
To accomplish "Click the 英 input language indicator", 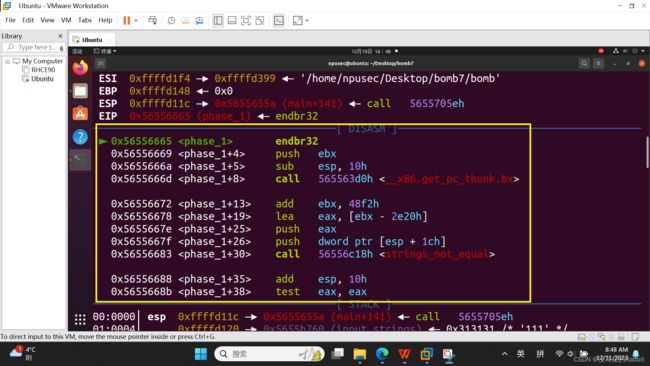I will point(521,354).
